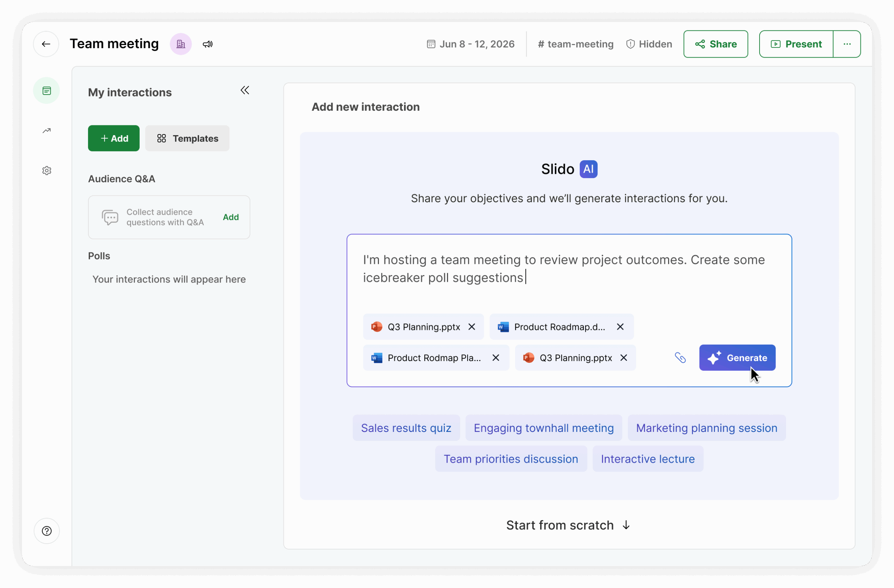Select Sales results quiz suggestion
Viewport: 894px width, 588px height.
click(406, 428)
